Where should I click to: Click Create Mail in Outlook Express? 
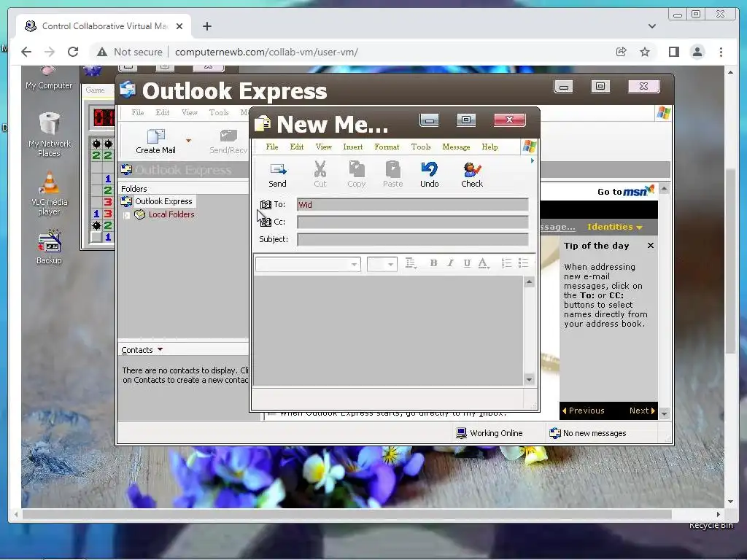(x=155, y=142)
